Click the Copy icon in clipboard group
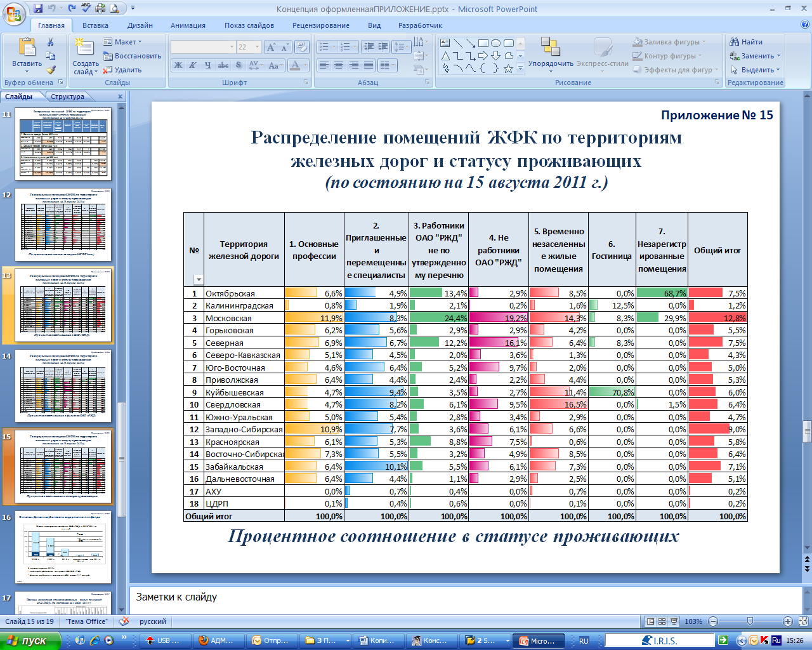The image size is (812, 650). 51,56
